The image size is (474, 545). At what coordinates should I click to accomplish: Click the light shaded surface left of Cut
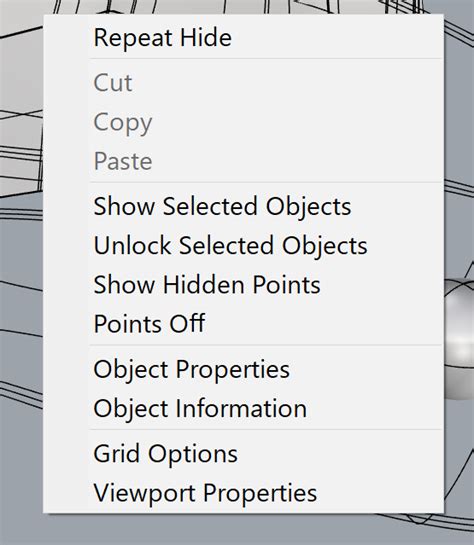[21, 83]
